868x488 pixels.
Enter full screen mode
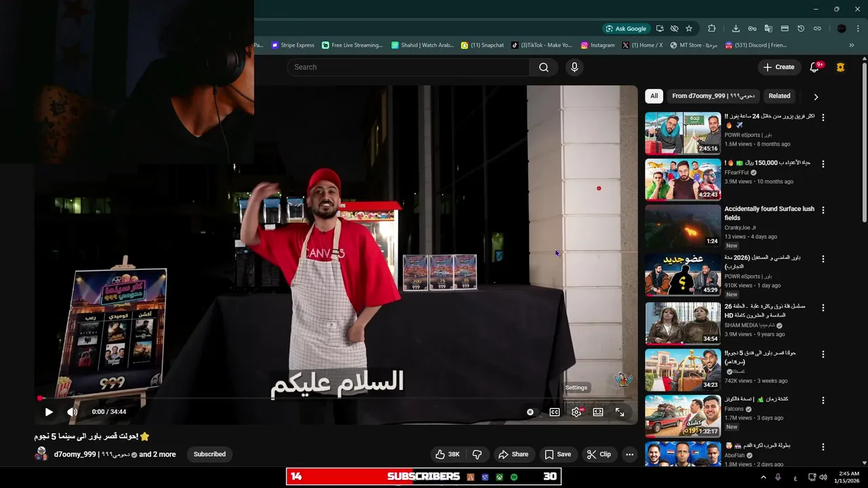(x=620, y=411)
